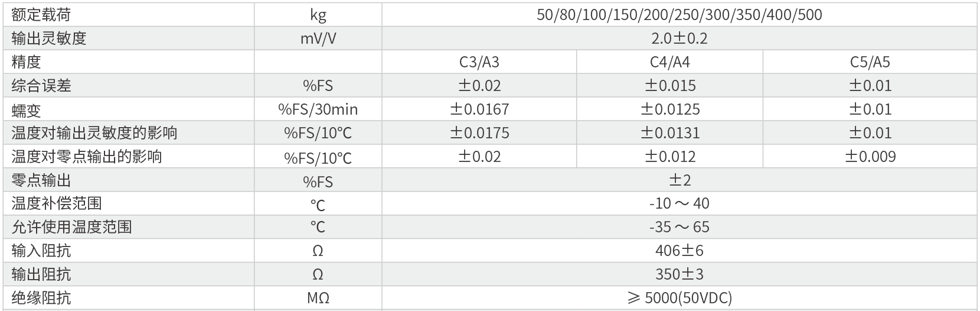980x311 pixels.
Task: Select the 零点输出 ±2 value cell
Action: 679,180
